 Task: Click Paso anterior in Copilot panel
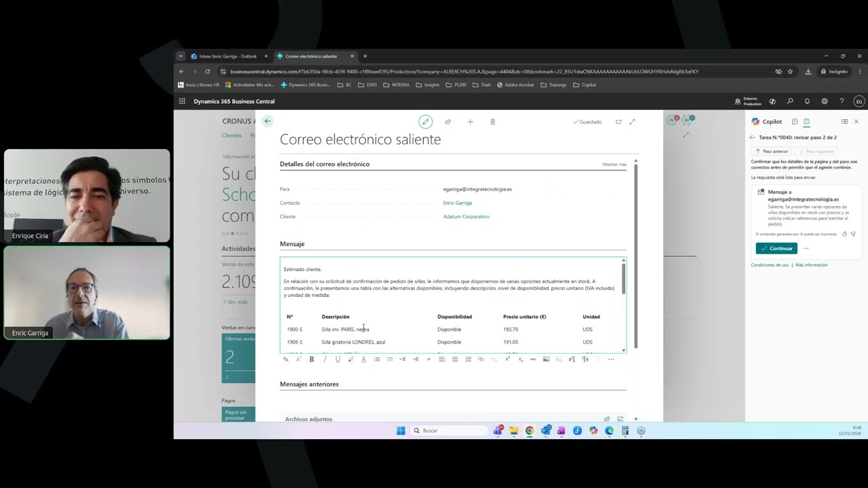coord(772,151)
